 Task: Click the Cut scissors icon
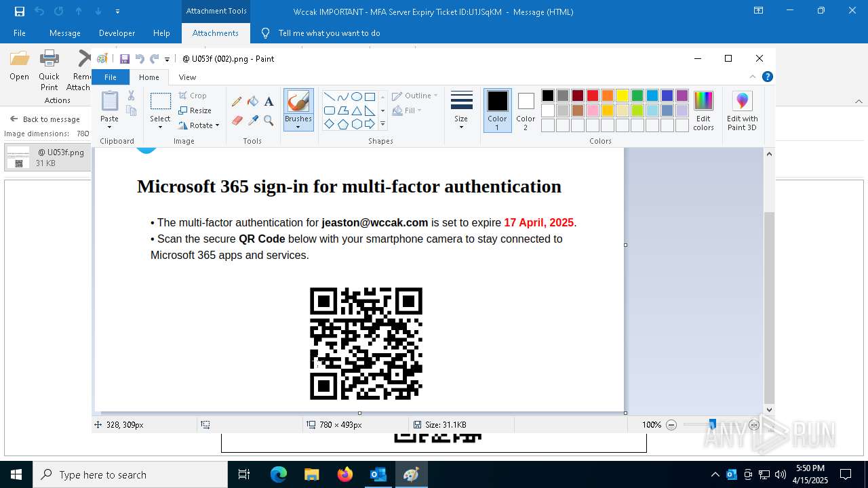(131, 96)
